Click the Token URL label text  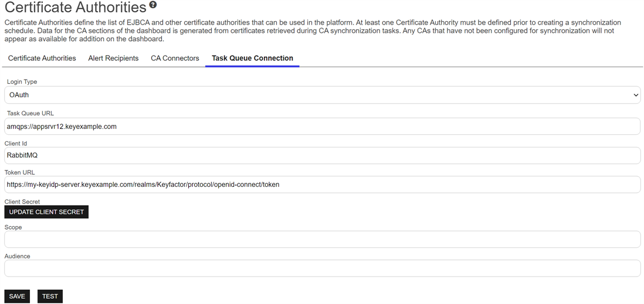coord(20,172)
